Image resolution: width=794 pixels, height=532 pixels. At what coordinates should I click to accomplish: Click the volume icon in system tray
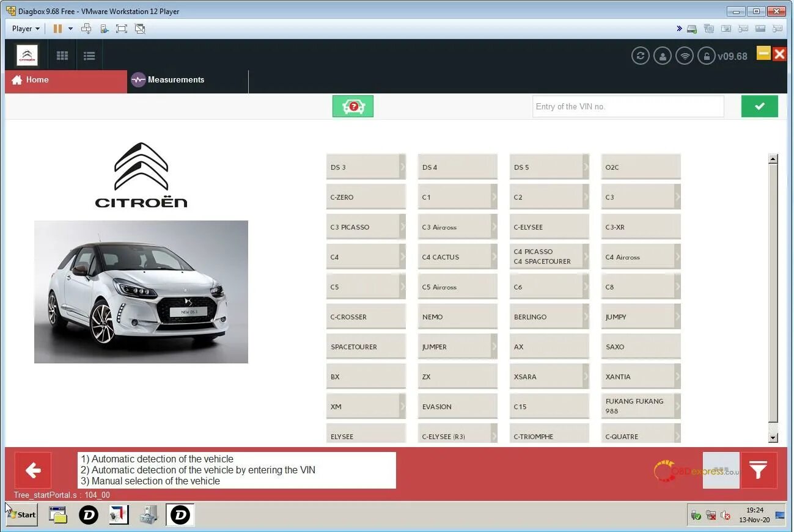point(726,516)
